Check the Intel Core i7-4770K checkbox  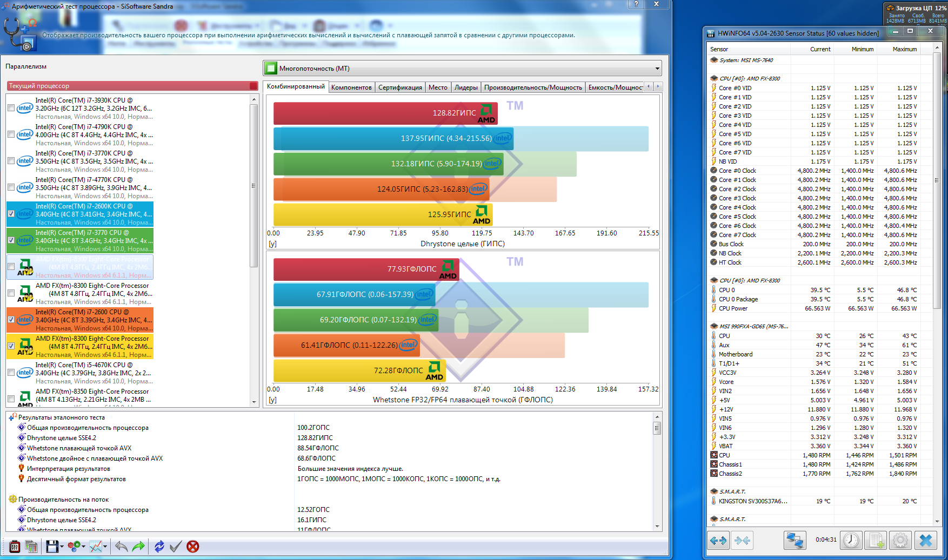coord(11,187)
